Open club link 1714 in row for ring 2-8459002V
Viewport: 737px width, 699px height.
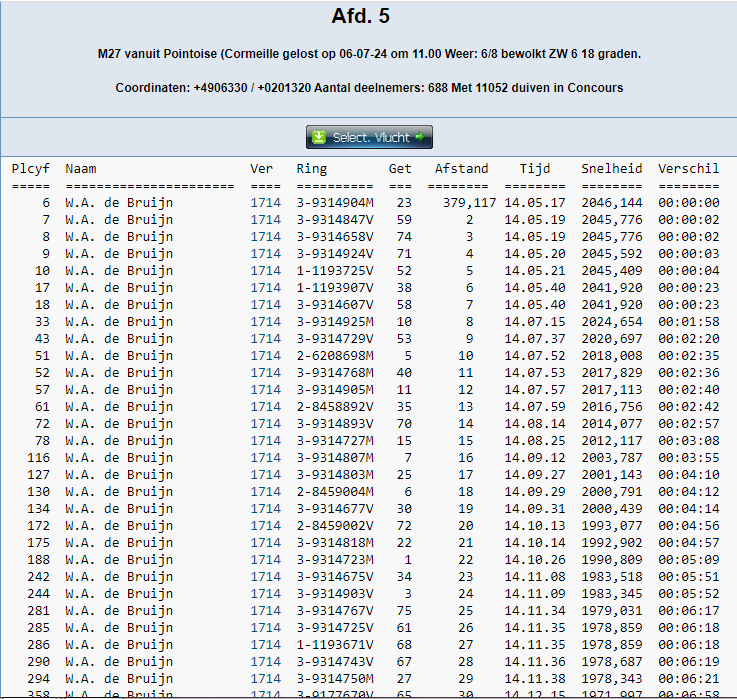[x=266, y=526]
